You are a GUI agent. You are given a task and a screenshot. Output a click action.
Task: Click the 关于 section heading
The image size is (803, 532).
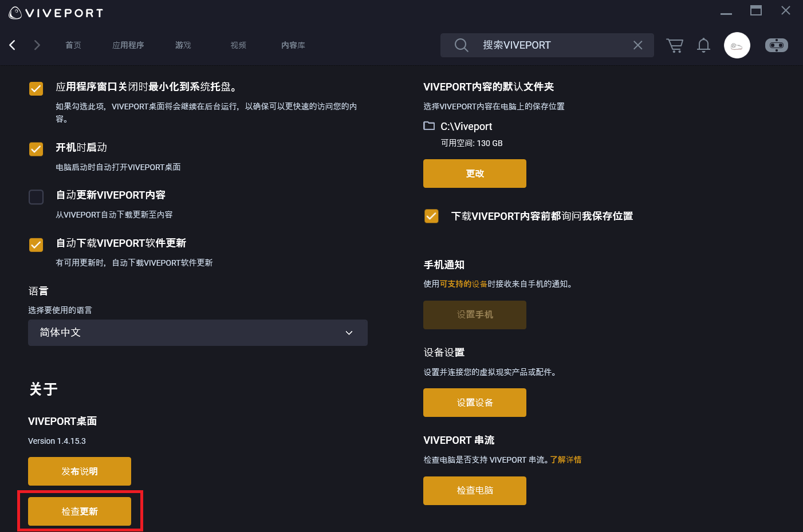(44, 389)
